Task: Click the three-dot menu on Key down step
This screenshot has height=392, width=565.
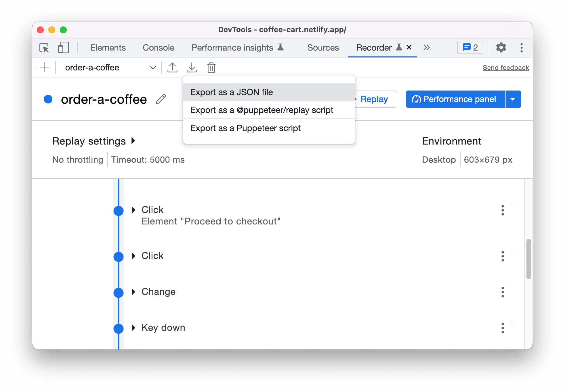Action: click(x=502, y=328)
